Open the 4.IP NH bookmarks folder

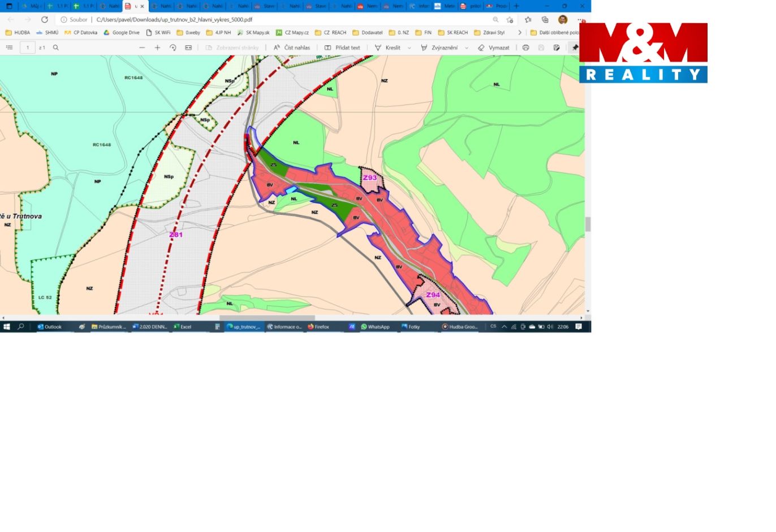point(218,33)
